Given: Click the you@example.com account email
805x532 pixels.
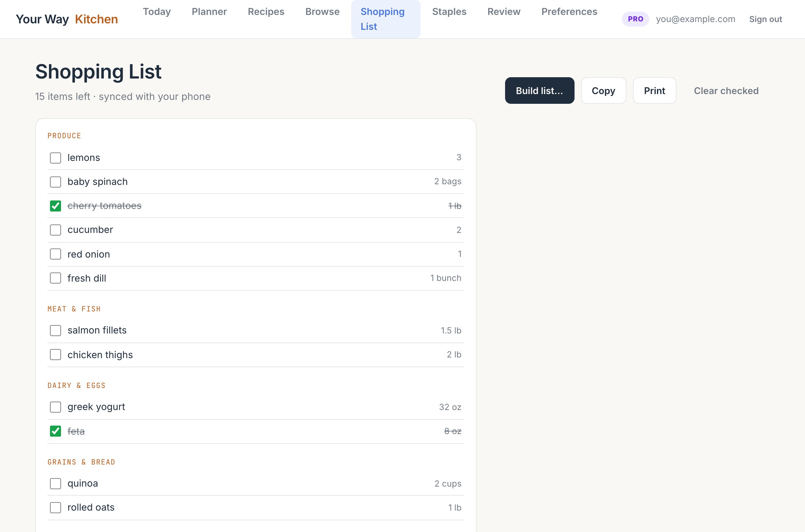Looking at the screenshot, I should 695,19.
